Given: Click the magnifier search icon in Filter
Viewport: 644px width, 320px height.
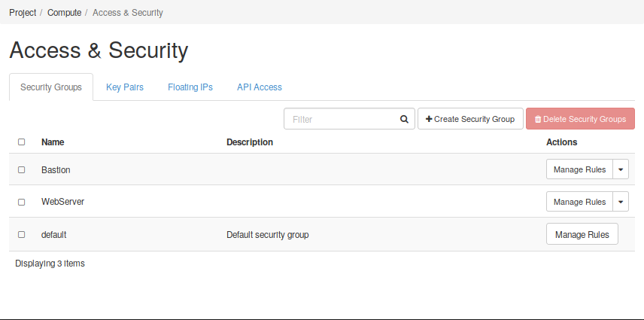Looking at the screenshot, I should pos(404,119).
